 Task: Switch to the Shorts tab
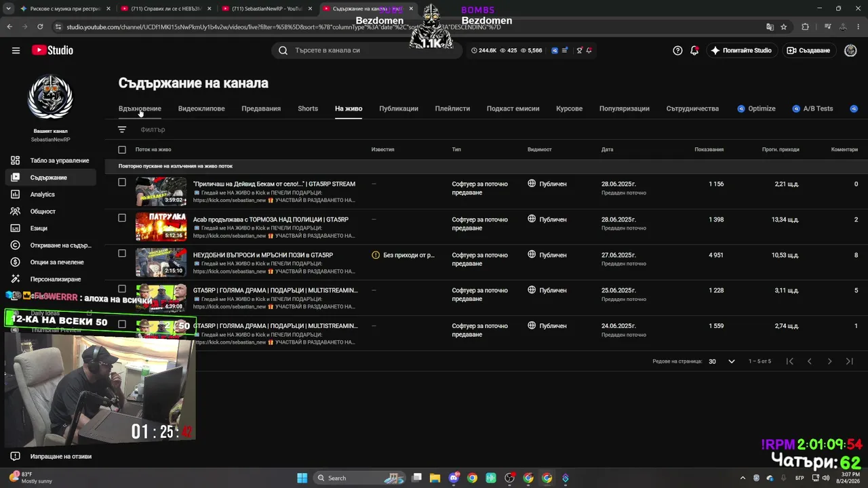[x=308, y=108]
